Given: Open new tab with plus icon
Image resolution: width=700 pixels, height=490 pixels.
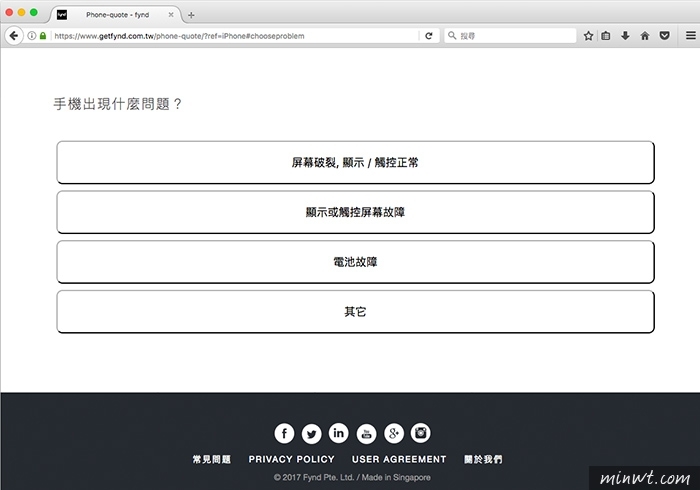Looking at the screenshot, I should (191, 15).
